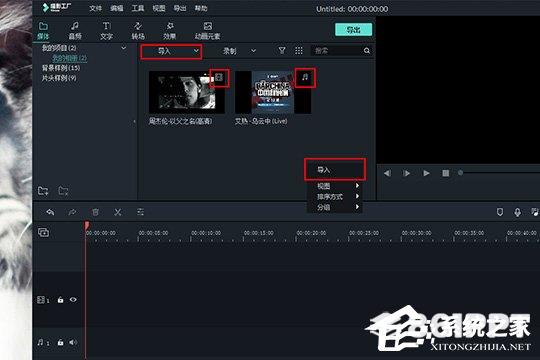The height and width of the screenshot is (360, 540).
Task: Click the trash delete icon in timeline toolbar
Action: 95,212
